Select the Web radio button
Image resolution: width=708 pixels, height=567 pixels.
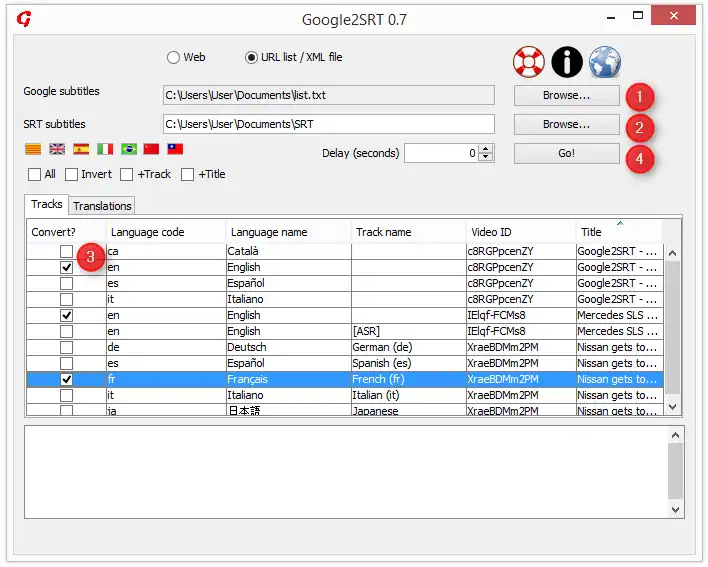click(173, 57)
